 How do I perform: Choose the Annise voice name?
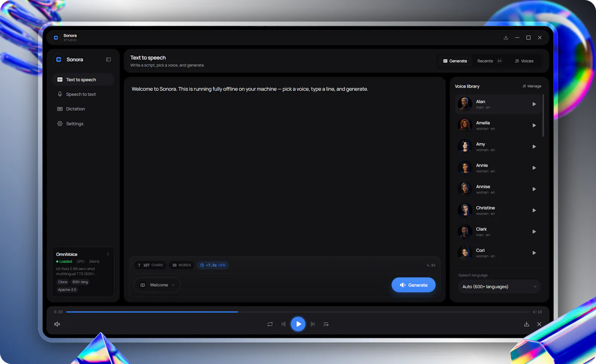(x=483, y=187)
